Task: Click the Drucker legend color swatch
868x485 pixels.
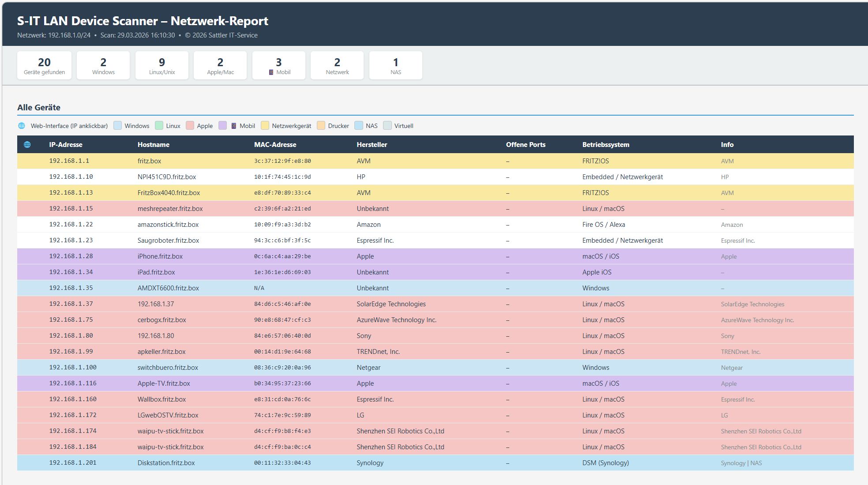Action: coord(321,126)
